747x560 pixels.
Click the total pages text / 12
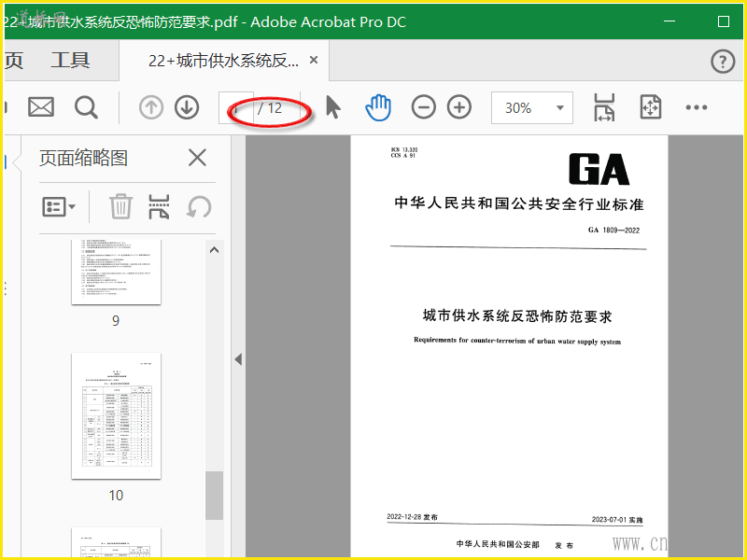click(270, 108)
